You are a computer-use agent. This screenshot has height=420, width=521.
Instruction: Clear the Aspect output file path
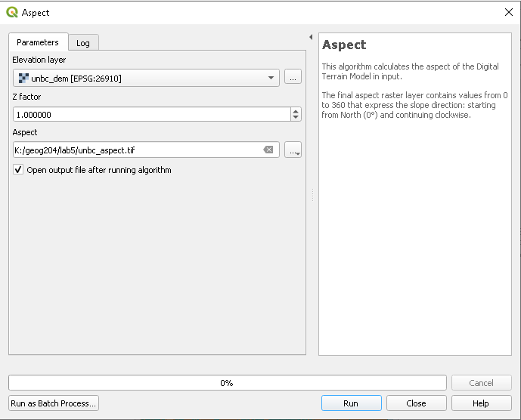click(268, 150)
